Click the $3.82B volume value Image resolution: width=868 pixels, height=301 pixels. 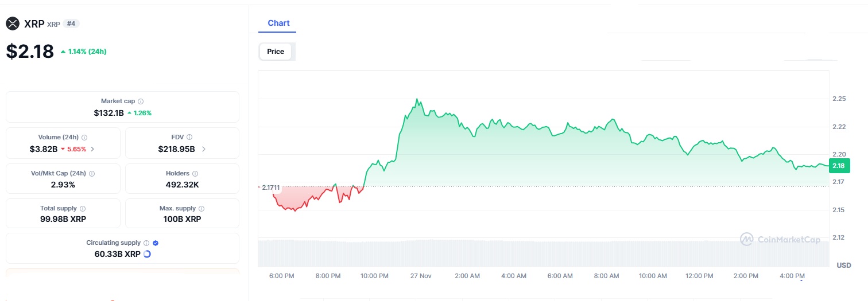coord(44,149)
